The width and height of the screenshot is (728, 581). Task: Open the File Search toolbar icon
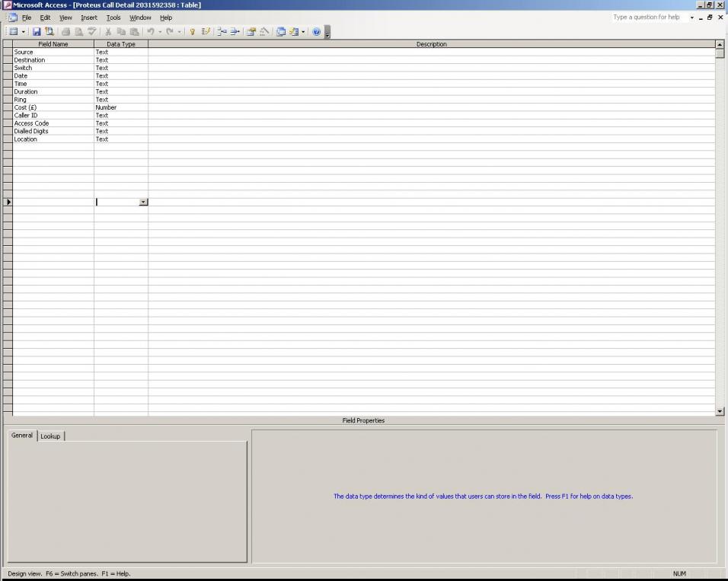(49, 31)
